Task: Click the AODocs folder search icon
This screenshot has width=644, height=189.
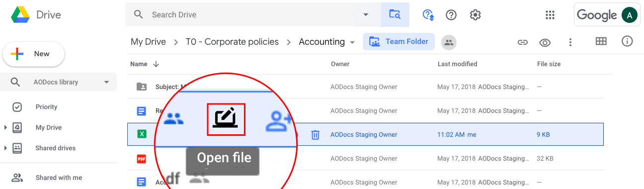Action: (x=395, y=14)
